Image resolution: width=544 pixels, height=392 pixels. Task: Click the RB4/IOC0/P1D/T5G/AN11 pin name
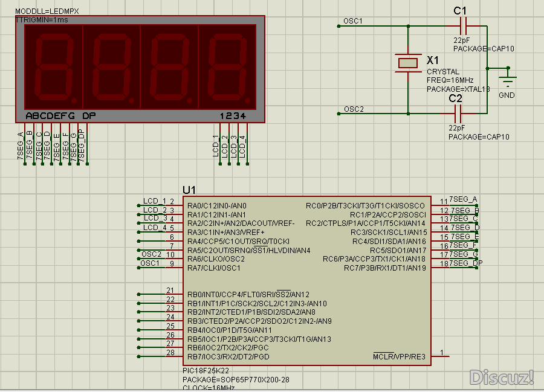(230, 330)
